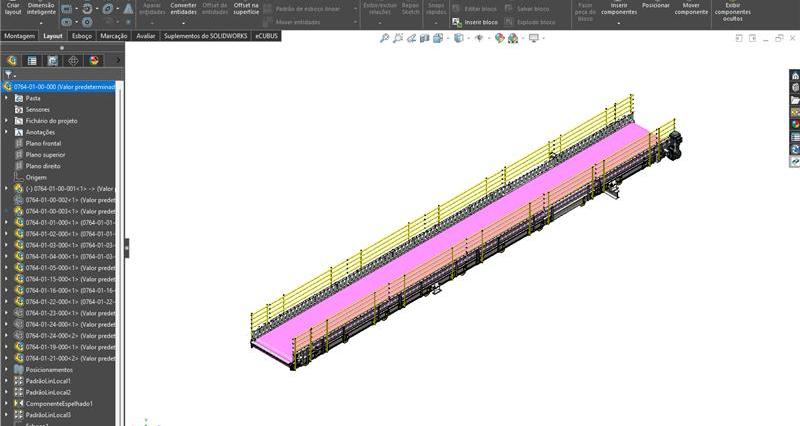Open the ConfigurationManager panel tab

pos(53,60)
